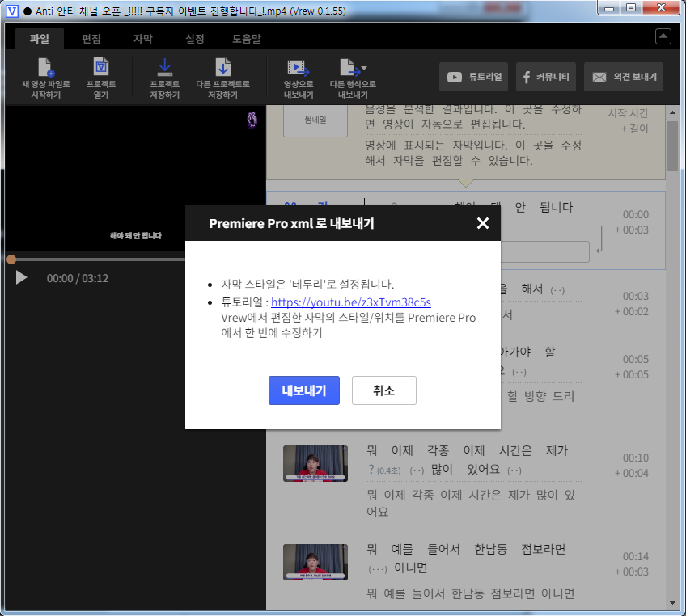The width and height of the screenshot is (686, 616).
Task: Switch to the 도움말 tab
Action: (x=246, y=39)
